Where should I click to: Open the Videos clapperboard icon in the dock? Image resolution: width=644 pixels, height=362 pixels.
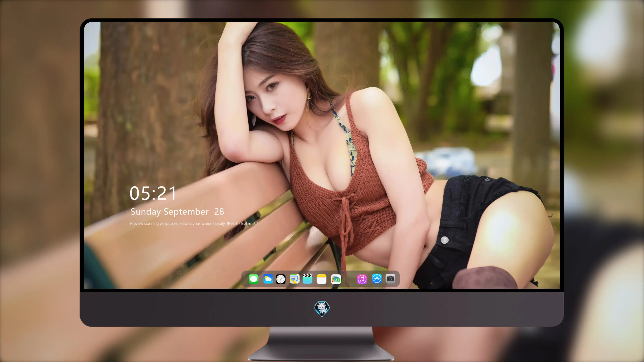coord(308,279)
